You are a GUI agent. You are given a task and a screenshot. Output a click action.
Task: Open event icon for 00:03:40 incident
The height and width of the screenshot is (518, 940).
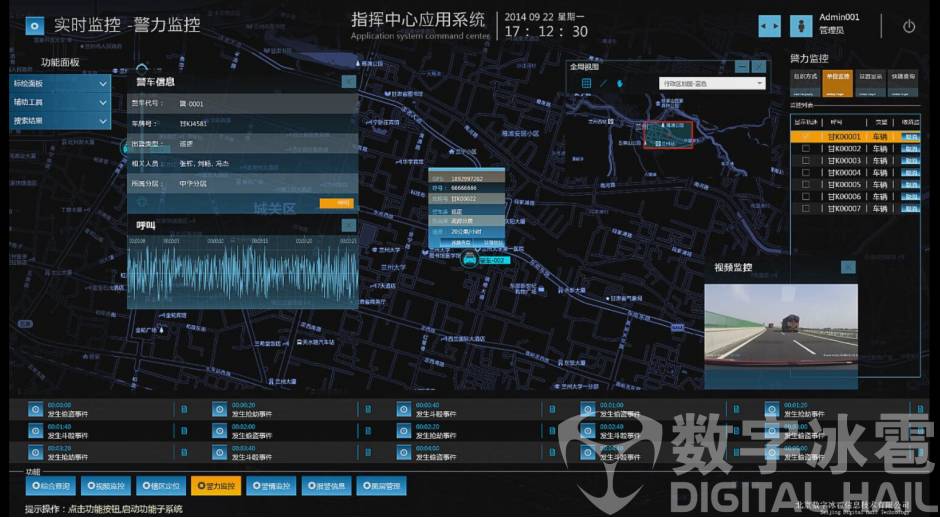tap(219, 452)
